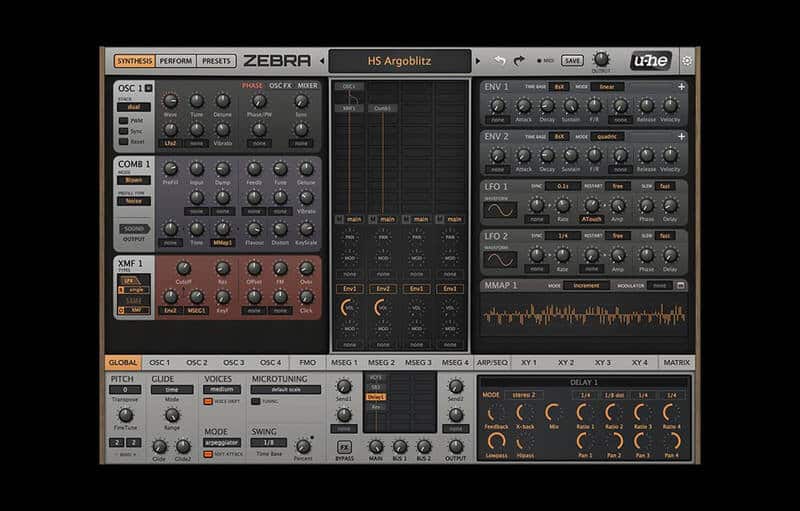
Task: Toggle the PWM switch in OSC 1
Action: click(123, 121)
